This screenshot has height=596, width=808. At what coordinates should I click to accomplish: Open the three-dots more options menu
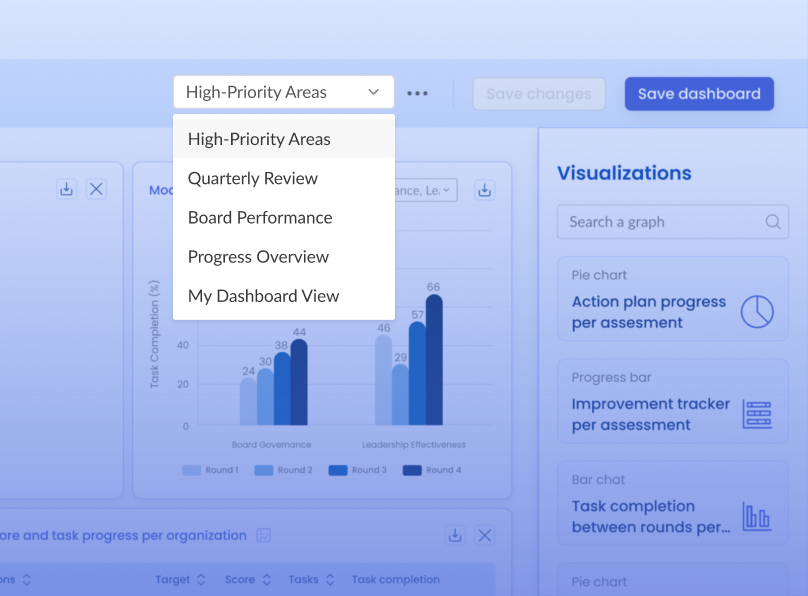point(417,93)
